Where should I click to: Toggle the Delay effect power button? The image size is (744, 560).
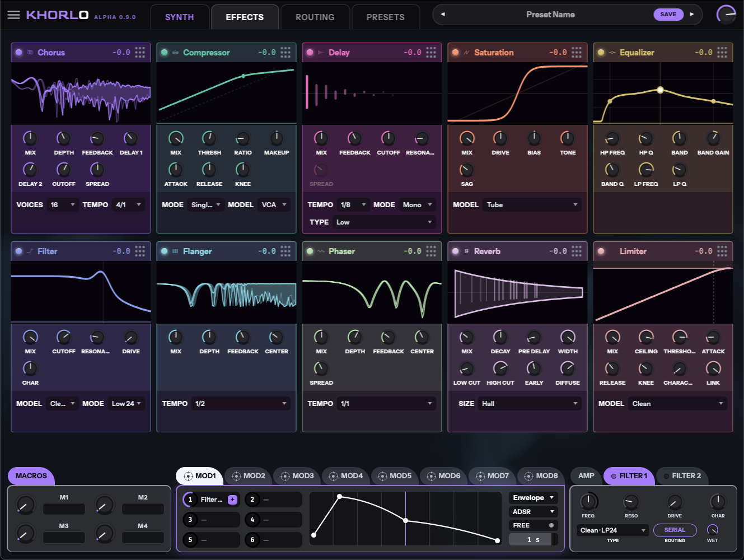click(x=310, y=52)
